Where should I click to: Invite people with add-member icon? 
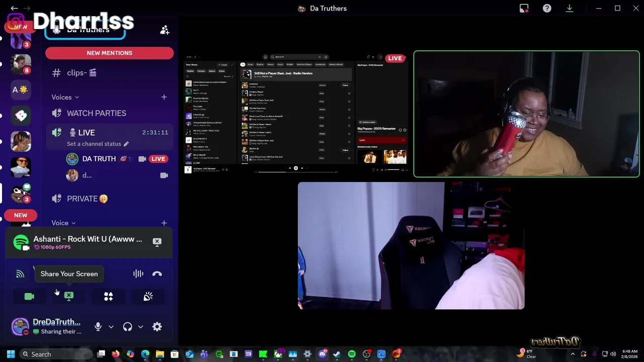coord(165,31)
